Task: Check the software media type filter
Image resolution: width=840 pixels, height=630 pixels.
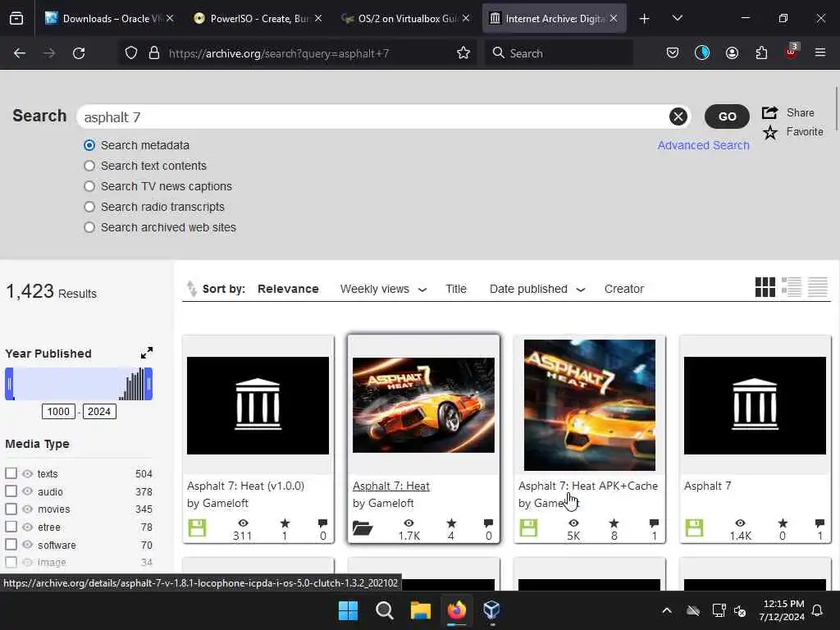Action: (x=11, y=545)
